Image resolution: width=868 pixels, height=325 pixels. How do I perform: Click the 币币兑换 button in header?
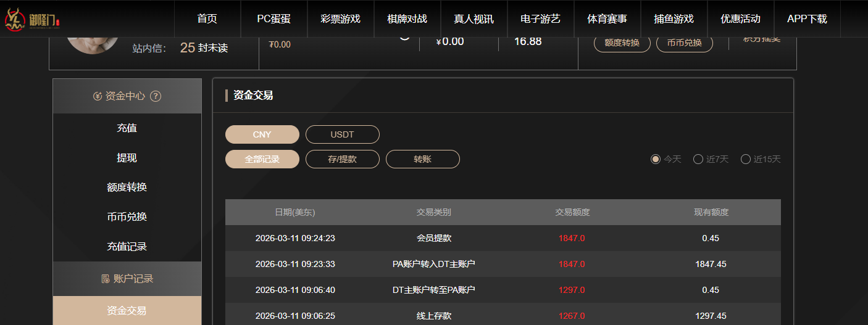[685, 43]
